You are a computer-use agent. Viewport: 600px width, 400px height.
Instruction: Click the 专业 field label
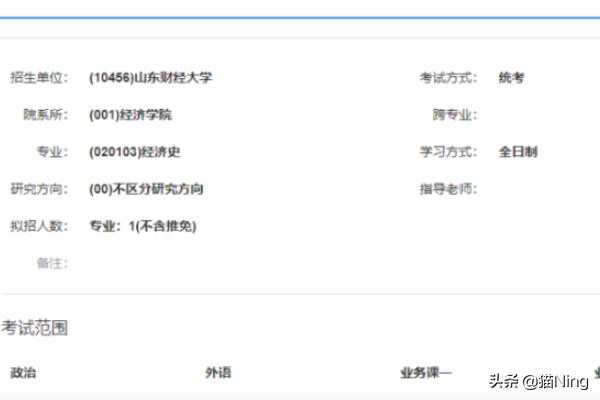50,152
